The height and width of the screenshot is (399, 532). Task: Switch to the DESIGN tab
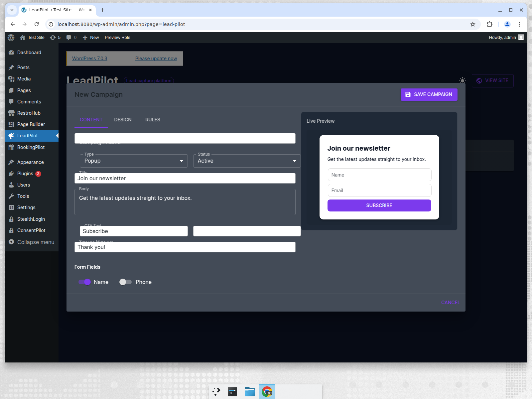(123, 120)
